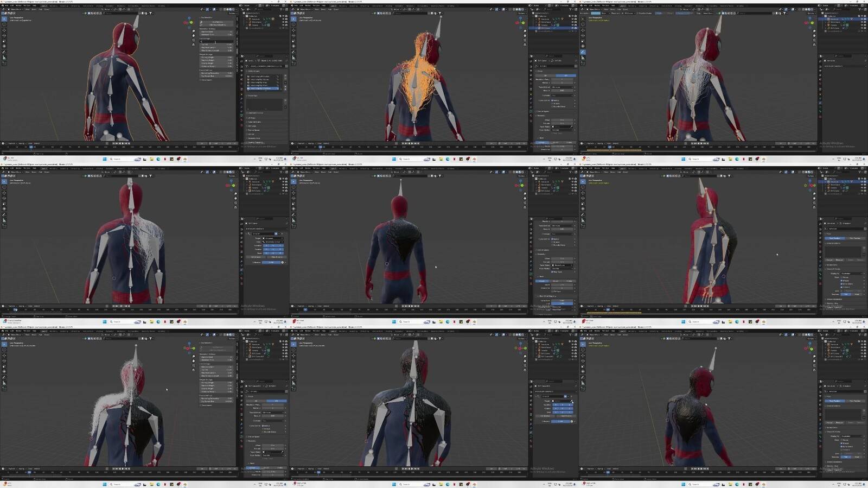Select the Select Box tool in bottom-right window
The width and height of the screenshot is (868, 488).
pos(583,344)
